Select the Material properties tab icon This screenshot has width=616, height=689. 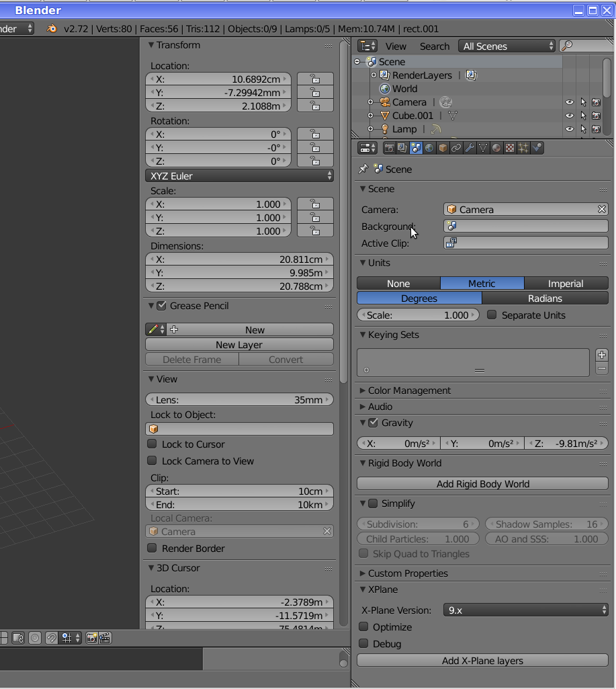(496, 148)
